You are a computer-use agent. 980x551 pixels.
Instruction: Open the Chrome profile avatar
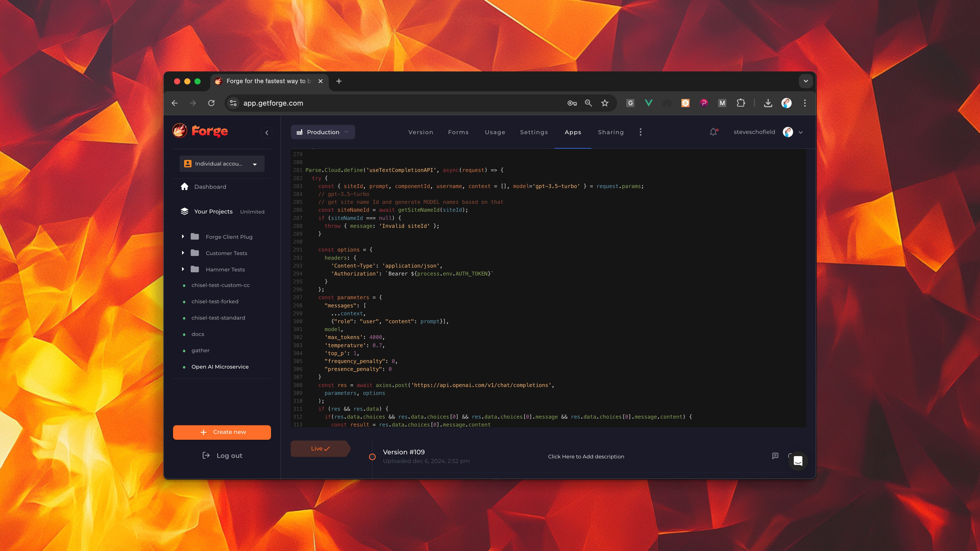[786, 103]
